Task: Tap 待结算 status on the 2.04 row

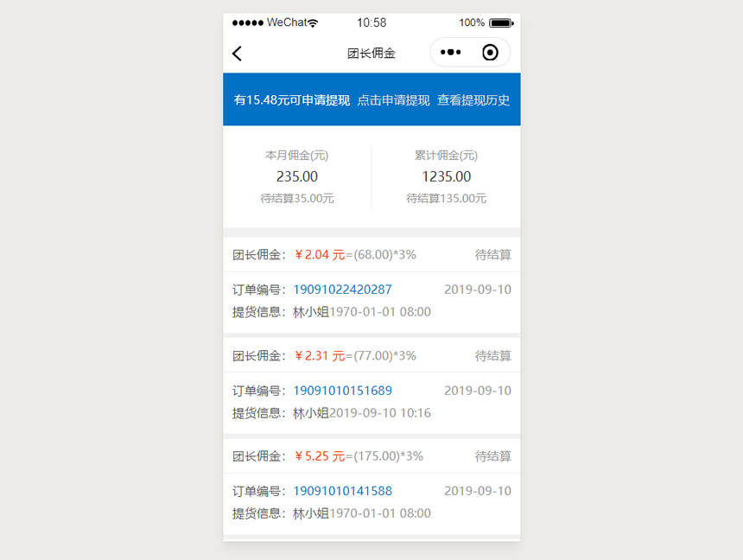Action: coord(492,255)
